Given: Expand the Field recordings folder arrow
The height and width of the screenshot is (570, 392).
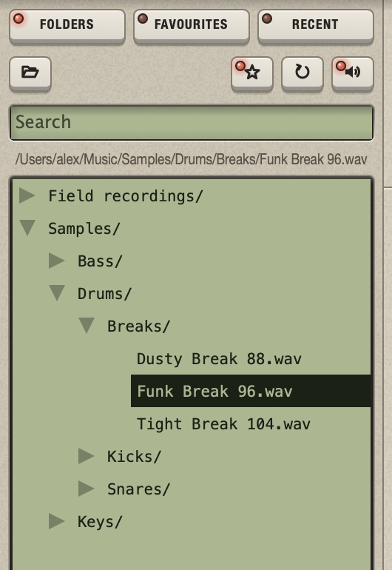Looking at the screenshot, I should coord(27,195).
